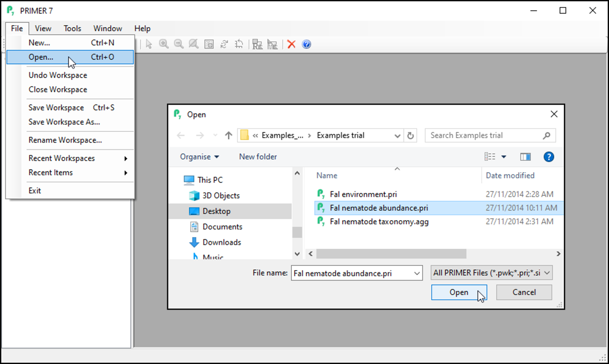Click the red X delete icon
The width and height of the screenshot is (609, 364).
coord(291,44)
